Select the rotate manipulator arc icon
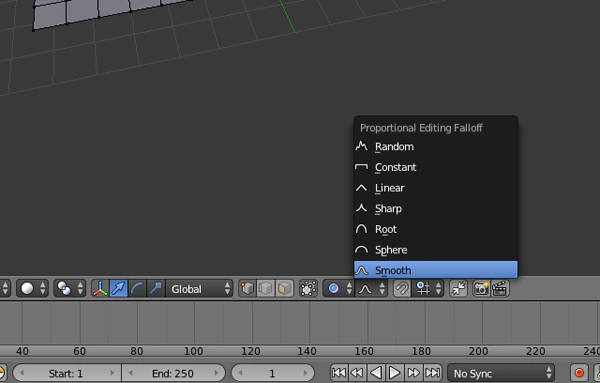The image size is (600, 383). tap(137, 288)
